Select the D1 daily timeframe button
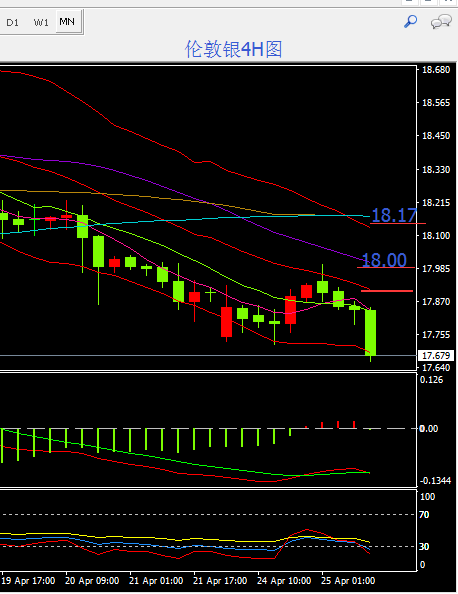The height and width of the screenshot is (594, 458). 13,22
